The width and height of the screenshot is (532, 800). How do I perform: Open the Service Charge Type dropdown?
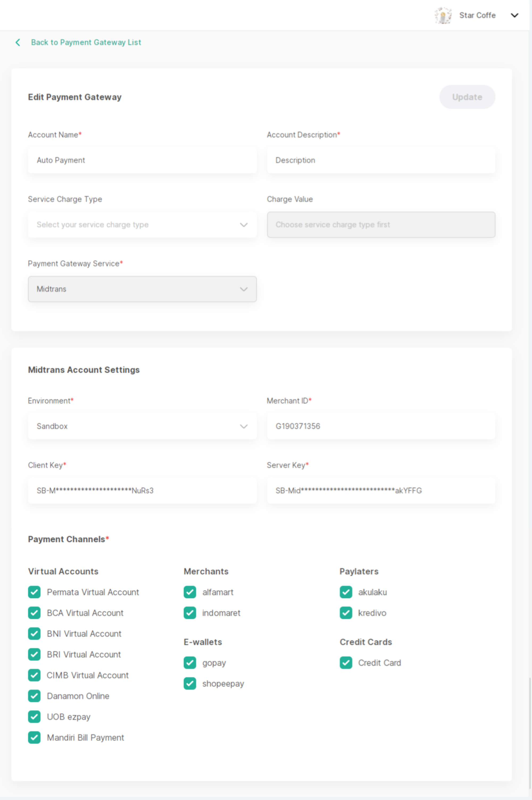(x=142, y=224)
